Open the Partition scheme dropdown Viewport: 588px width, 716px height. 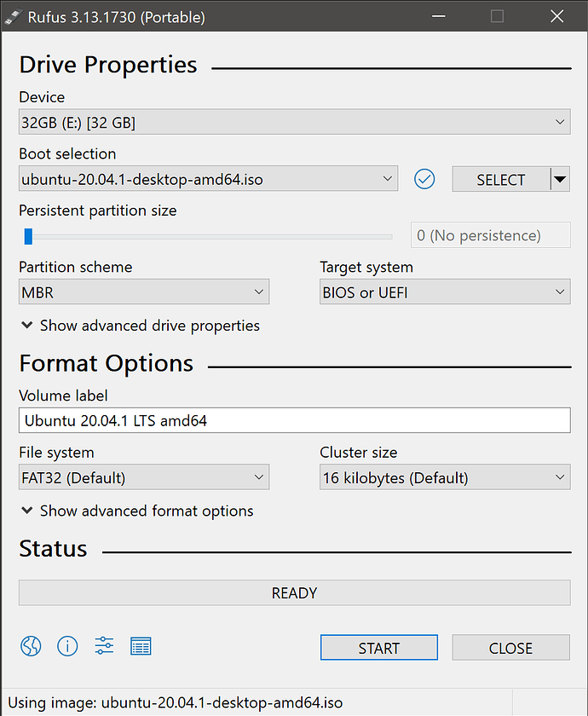click(259, 292)
